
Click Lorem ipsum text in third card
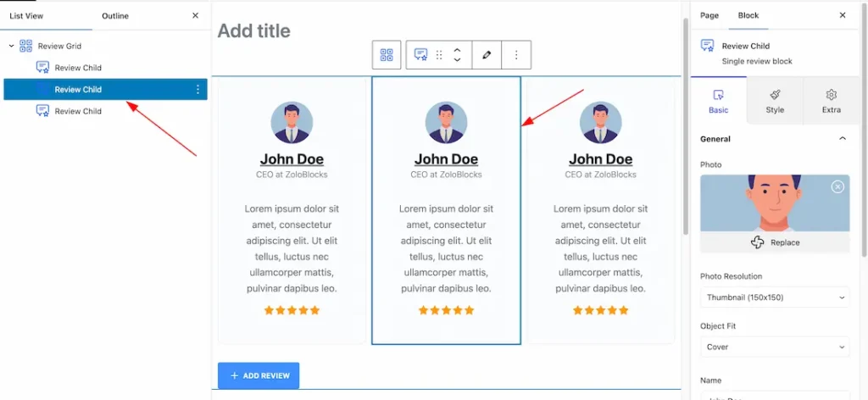pos(601,249)
